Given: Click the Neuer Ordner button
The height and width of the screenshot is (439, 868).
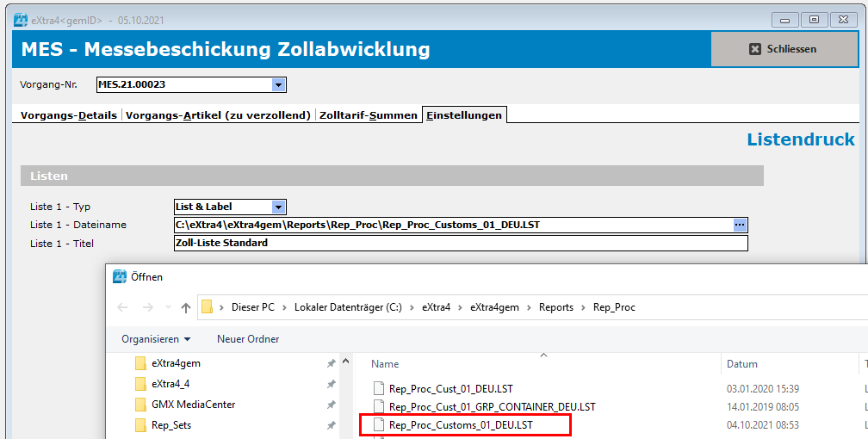Looking at the screenshot, I should (x=248, y=339).
